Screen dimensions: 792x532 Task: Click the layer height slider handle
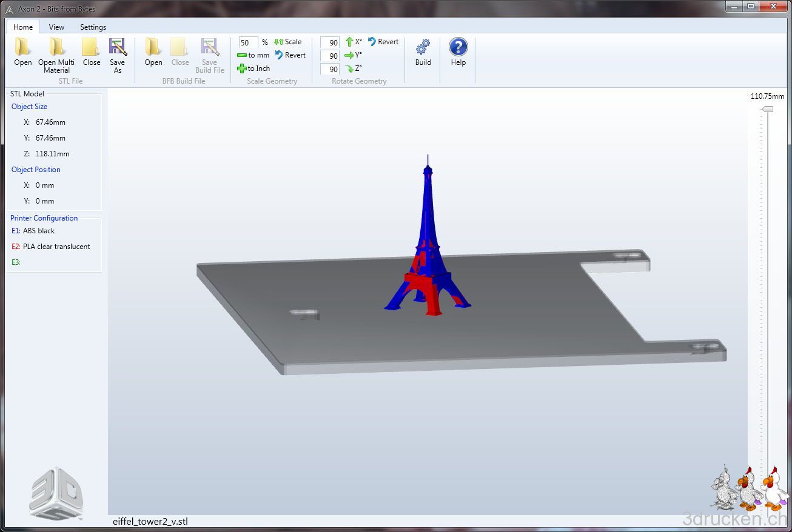click(768, 109)
